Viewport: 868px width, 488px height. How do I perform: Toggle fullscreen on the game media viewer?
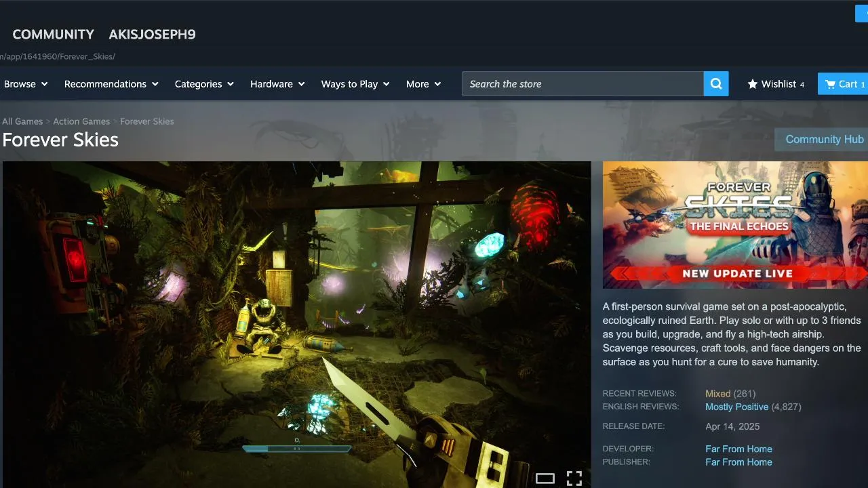tap(574, 479)
